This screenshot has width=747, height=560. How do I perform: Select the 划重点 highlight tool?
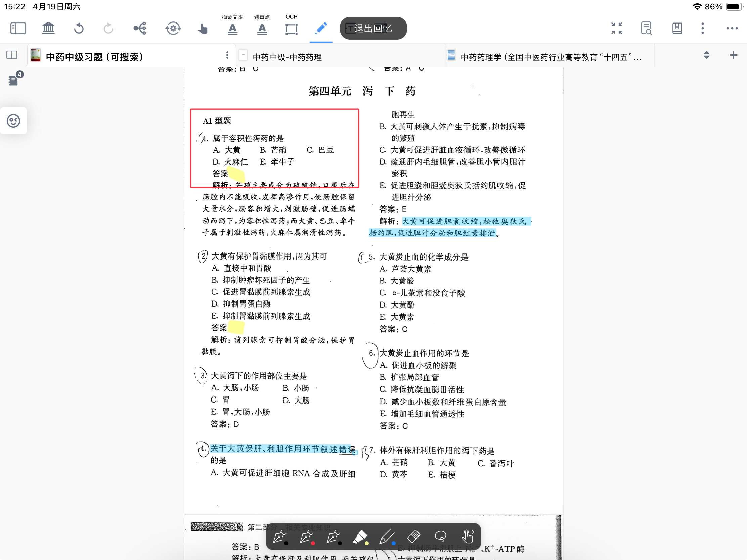[262, 25]
